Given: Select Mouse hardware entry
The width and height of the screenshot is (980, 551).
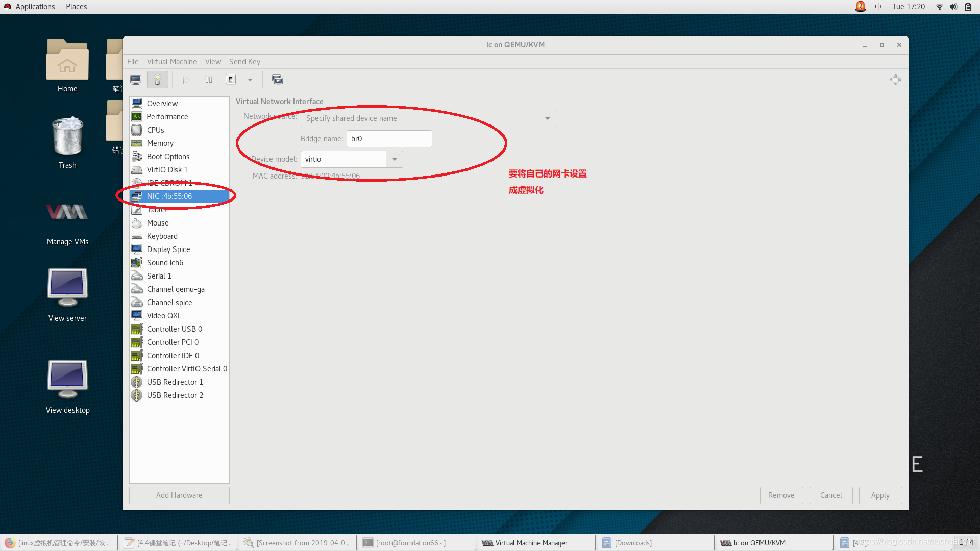Looking at the screenshot, I should pyautogui.click(x=179, y=223).
